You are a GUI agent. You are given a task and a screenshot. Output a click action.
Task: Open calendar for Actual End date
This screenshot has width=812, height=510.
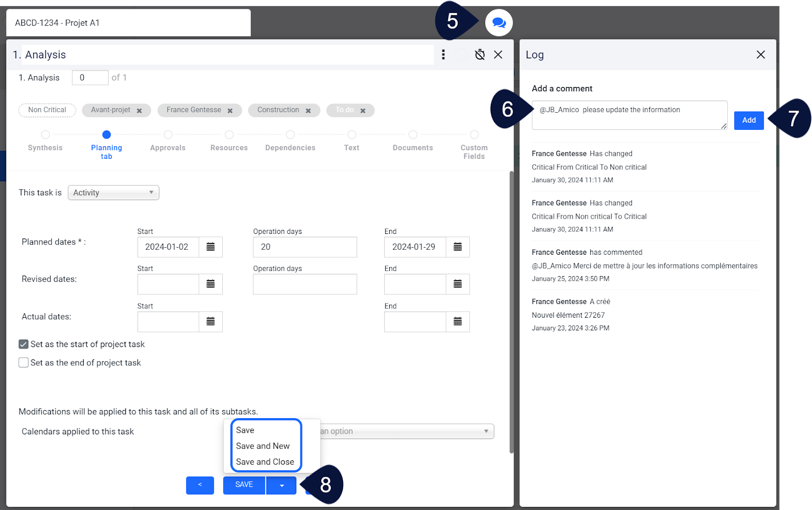click(458, 322)
